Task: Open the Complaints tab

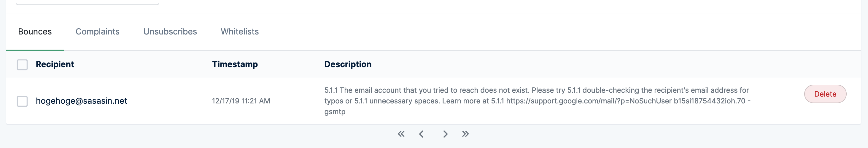Action: point(97,32)
